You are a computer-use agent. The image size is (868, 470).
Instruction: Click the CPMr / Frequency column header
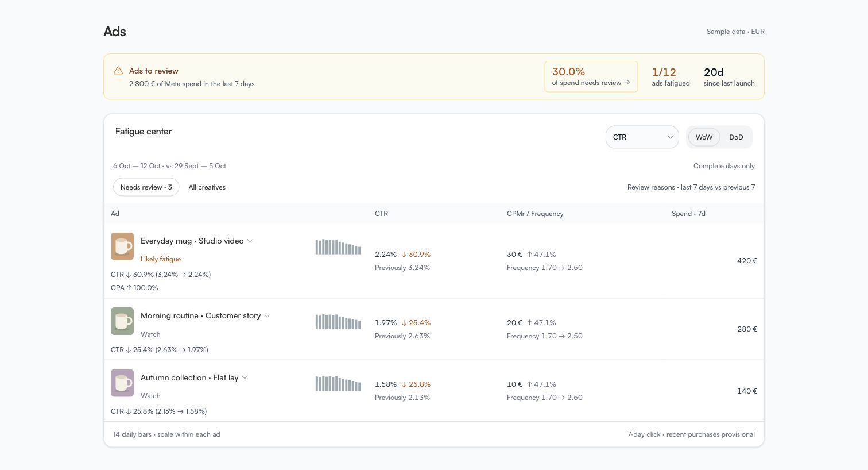pyautogui.click(x=535, y=213)
